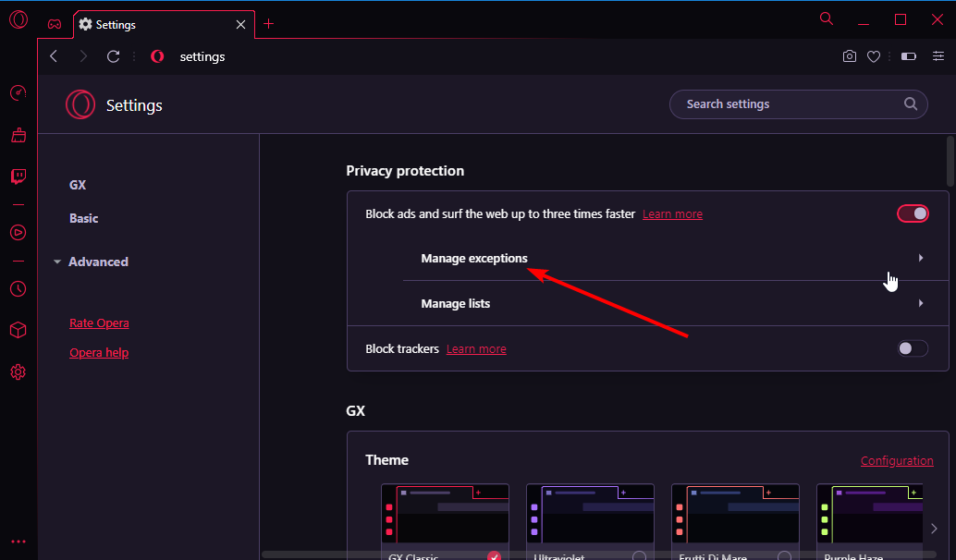The width and height of the screenshot is (956, 560).
Task: Open Manage lists
Action: [456, 303]
